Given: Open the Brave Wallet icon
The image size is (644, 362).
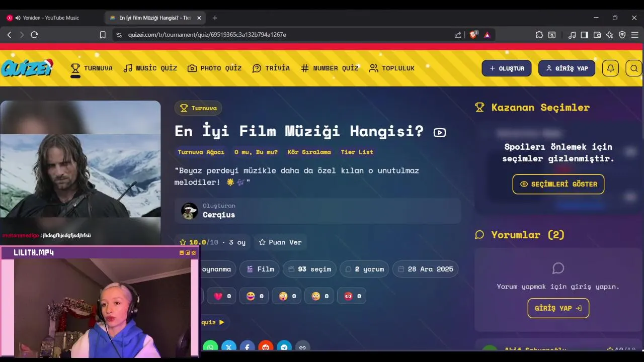Looking at the screenshot, I should tap(597, 35).
